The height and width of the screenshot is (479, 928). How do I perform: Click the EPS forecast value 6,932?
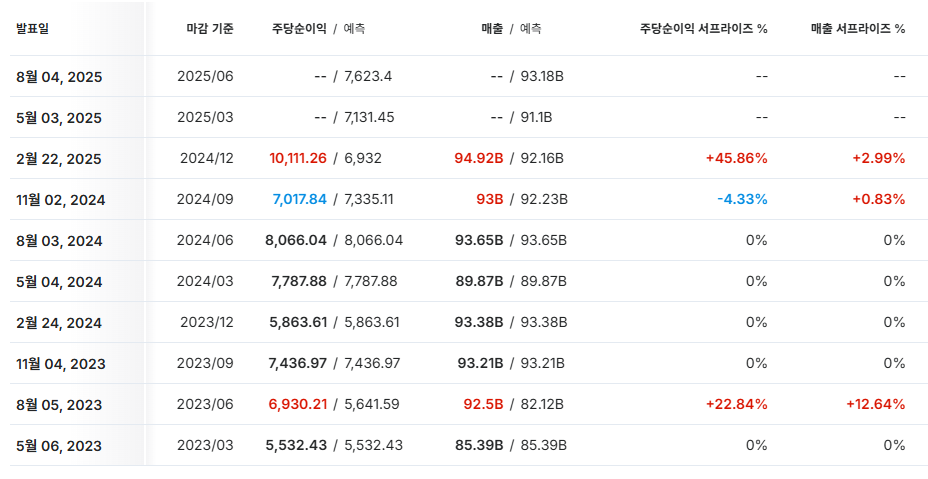[x=363, y=159]
